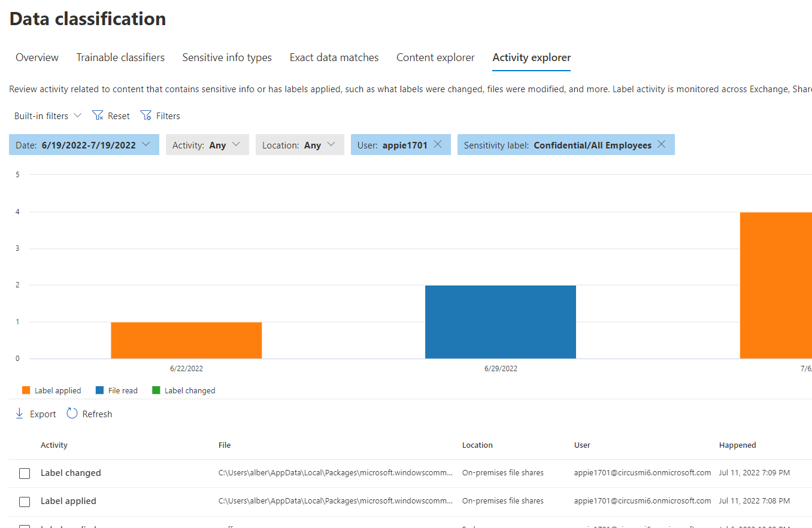The width and height of the screenshot is (812, 528).
Task: Go to Sensitive info types tab
Action: pos(227,57)
